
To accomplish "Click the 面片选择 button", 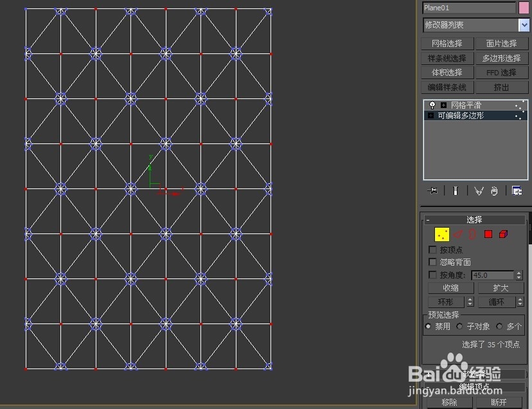I will click(x=501, y=44).
